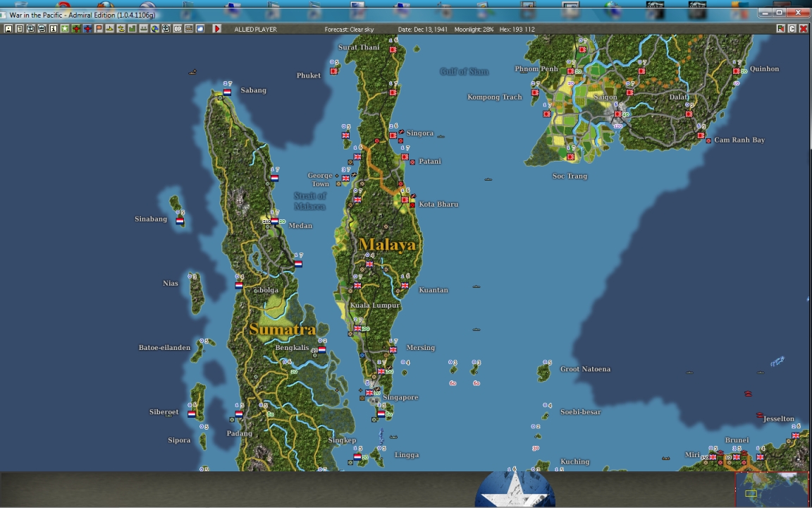The width and height of the screenshot is (812, 508).
Task: Click the grey warship toolbar icon
Action: point(144,29)
